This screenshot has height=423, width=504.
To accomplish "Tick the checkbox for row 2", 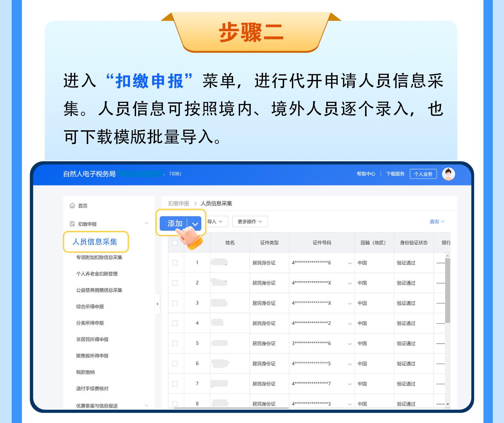I will pos(175,283).
